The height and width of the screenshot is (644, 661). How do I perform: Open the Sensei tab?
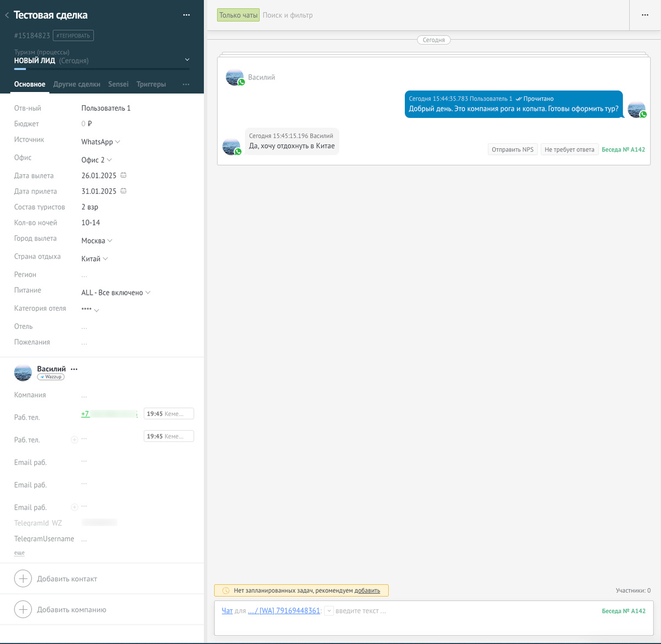(118, 84)
